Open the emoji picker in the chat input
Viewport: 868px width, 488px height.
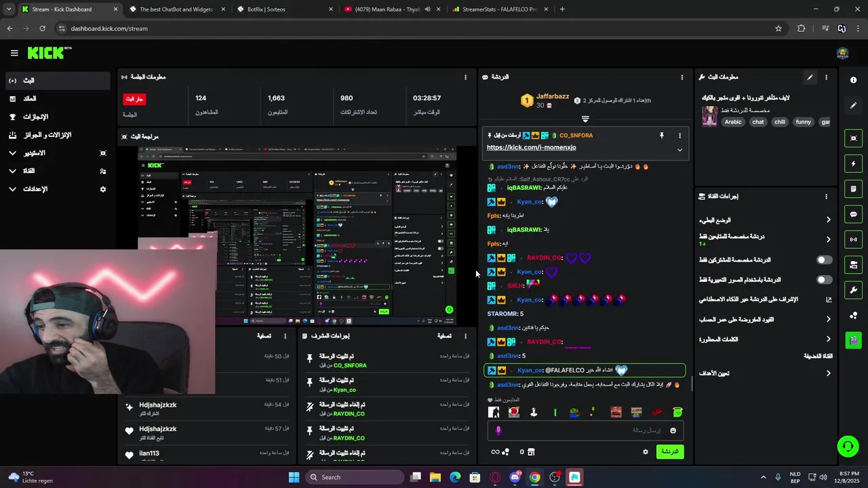pos(673,430)
